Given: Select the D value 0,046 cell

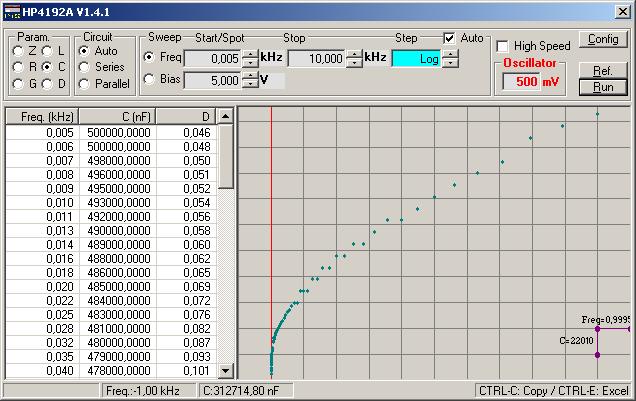Looking at the screenshot, I should pyautogui.click(x=186, y=133).
